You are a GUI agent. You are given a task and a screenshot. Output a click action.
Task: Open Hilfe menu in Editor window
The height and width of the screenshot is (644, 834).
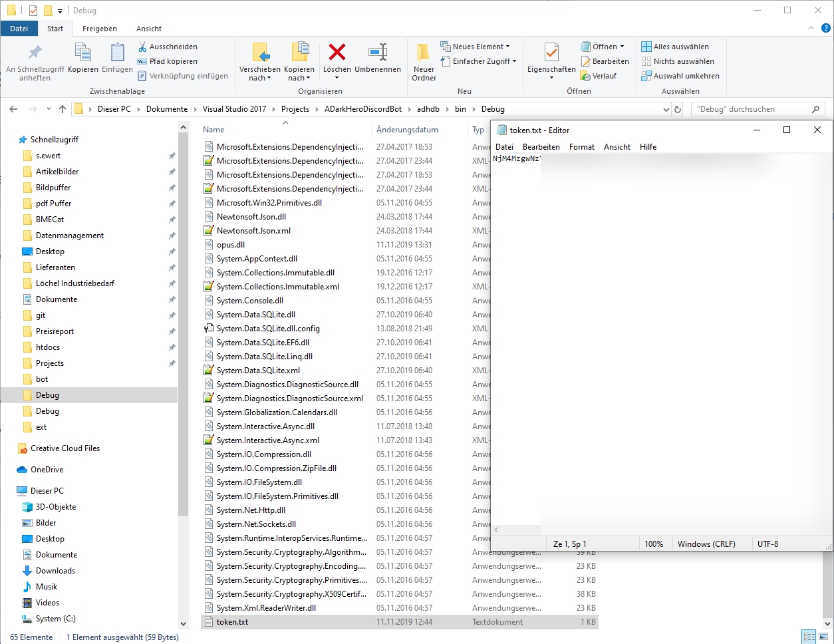point(648,147)
